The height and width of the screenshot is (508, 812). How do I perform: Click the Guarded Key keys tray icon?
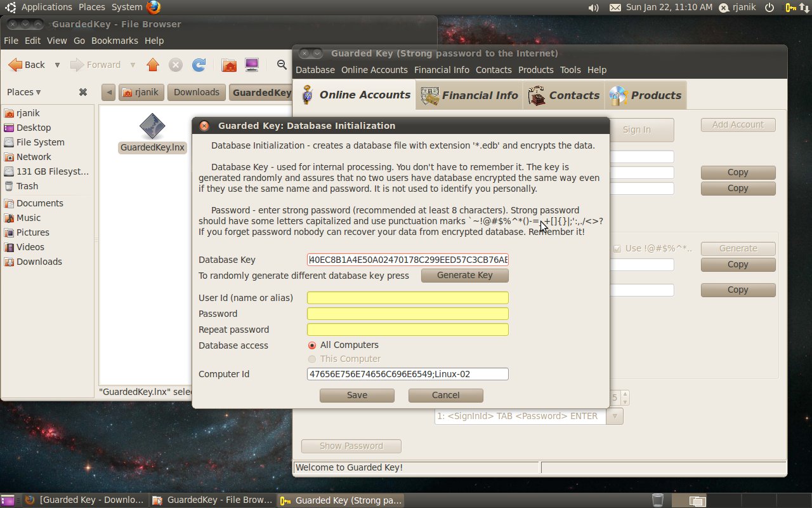tap(790, 8)
